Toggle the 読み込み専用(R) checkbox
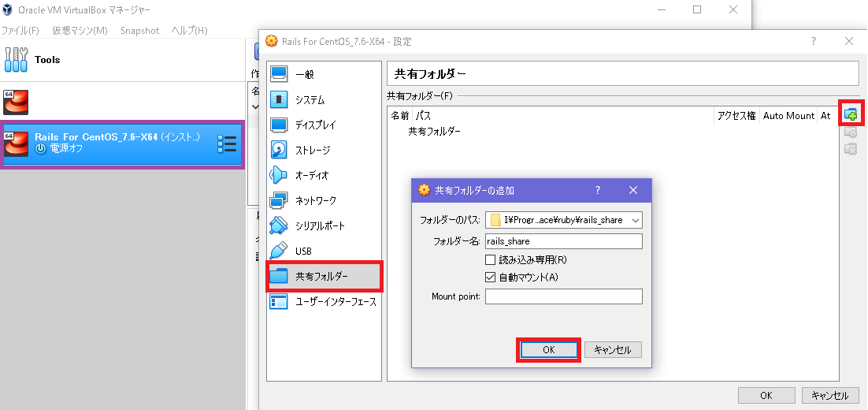Screen dimensions: 868x410 click(490, 260)
